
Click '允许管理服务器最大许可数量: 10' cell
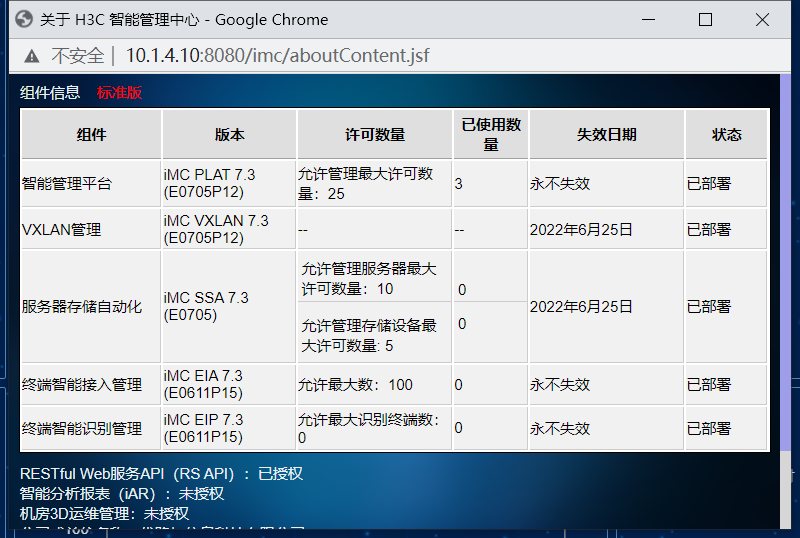click(x=374, y=278)
